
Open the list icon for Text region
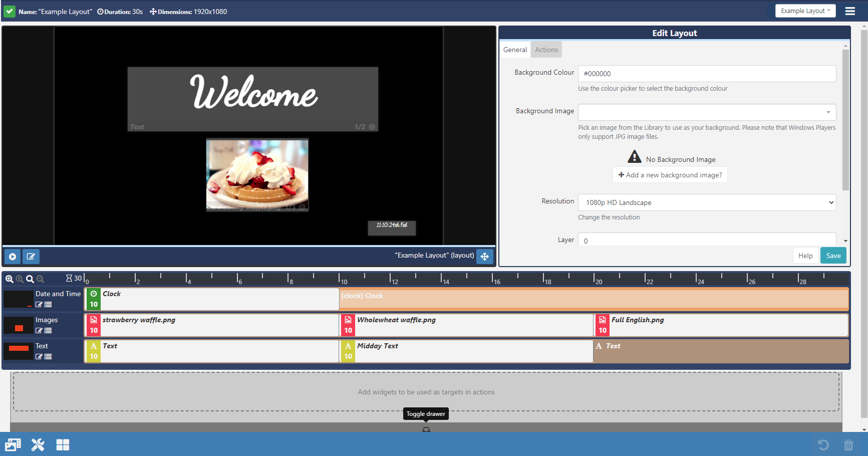point(48,357)
